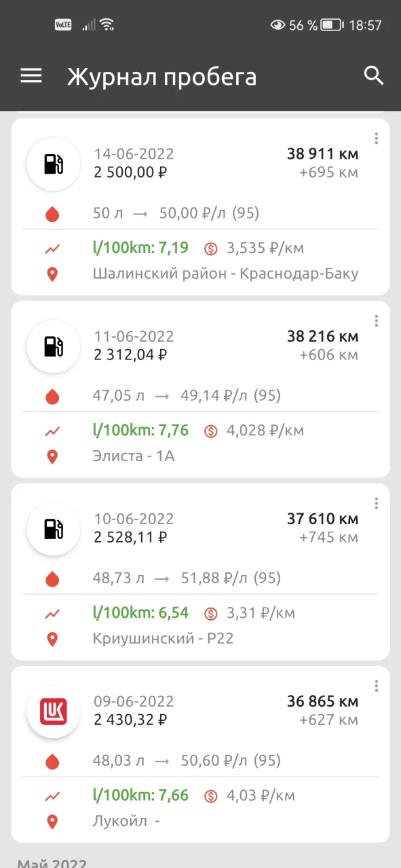
Task: Tap the Журнал пробега title
Action: pos(161,77)
